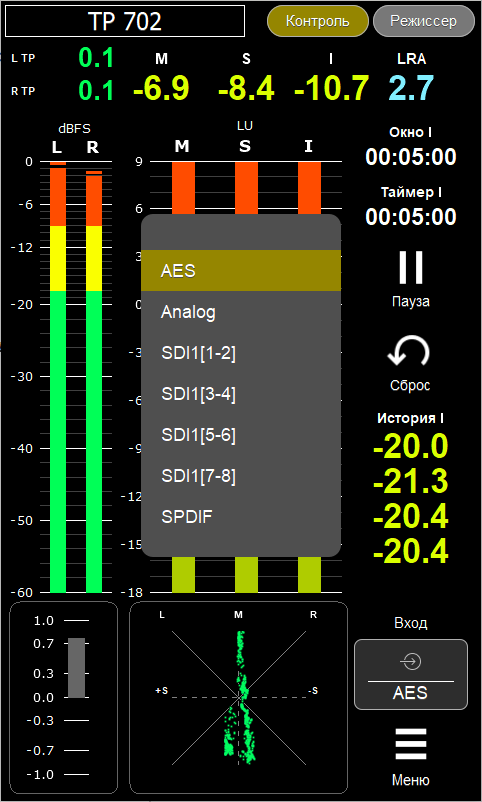The width and height of the screenshot is (482, 802).
Task: Pick SDI1[5-6] from input list
Action: 241,435
